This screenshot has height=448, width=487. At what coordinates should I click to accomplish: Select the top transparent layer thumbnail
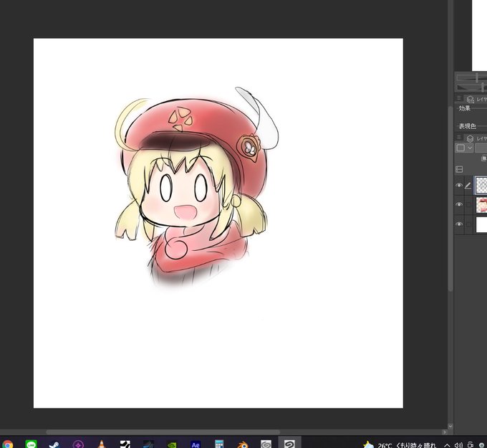click(x=481, y=186)
